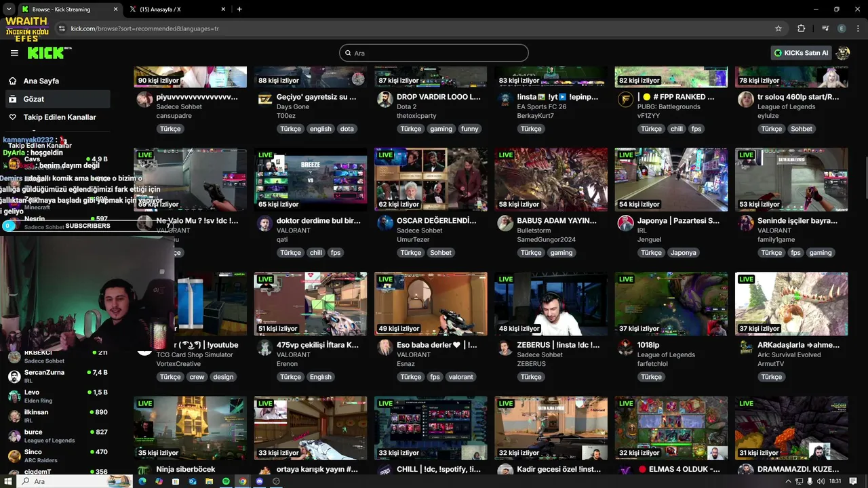Click T00ez channel avatar
This screenshot has width=868, height=488.
click(265, 99)
